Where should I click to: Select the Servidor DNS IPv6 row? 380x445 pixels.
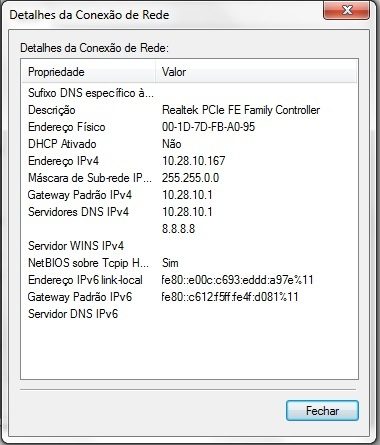pos(189,314)
